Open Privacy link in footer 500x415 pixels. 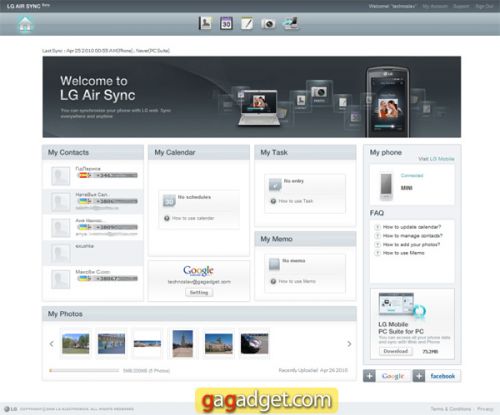pyautogui.click(x=485, y=409)
